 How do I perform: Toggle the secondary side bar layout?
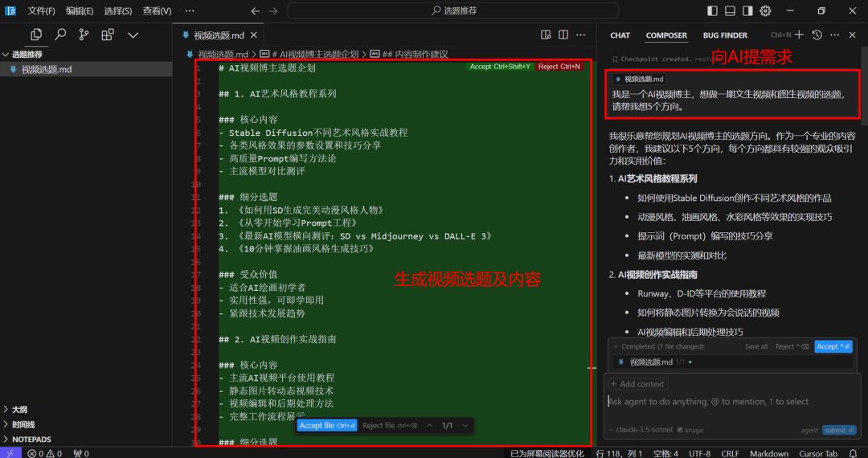pyautogui.click(x=748, y=11)
